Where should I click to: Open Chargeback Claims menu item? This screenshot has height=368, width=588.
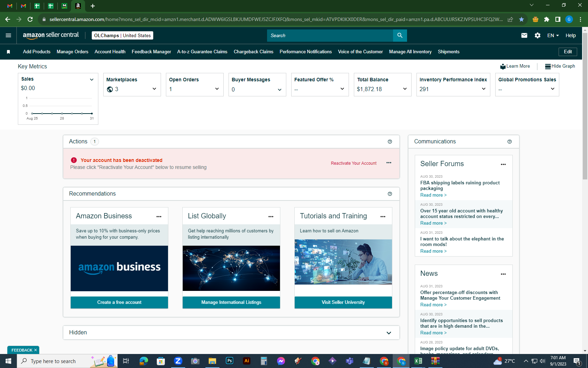(x=253, y=52)
